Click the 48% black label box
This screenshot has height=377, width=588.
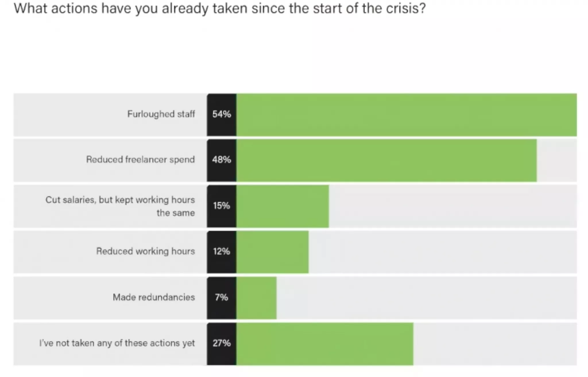coord(221,160)
